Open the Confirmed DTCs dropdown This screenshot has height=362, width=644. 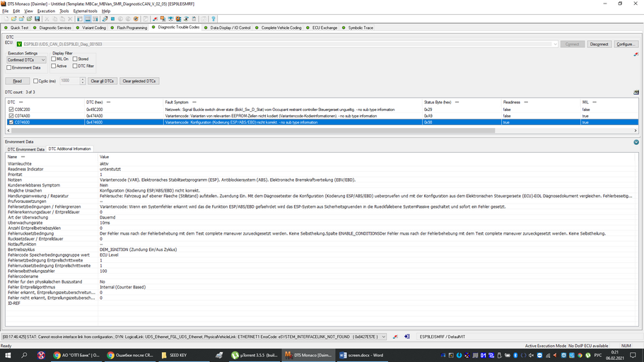coord(26,60)
